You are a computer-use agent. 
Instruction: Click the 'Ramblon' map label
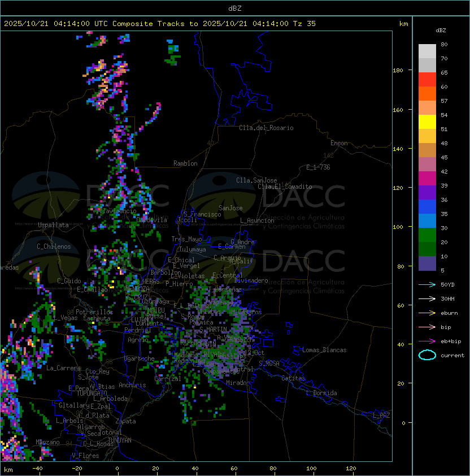click(185, 163)
